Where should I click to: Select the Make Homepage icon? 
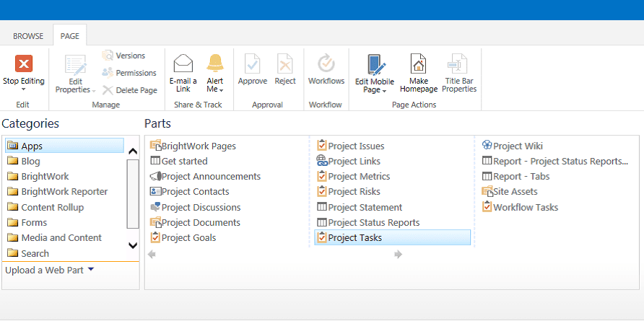click(x=418, y=63)
